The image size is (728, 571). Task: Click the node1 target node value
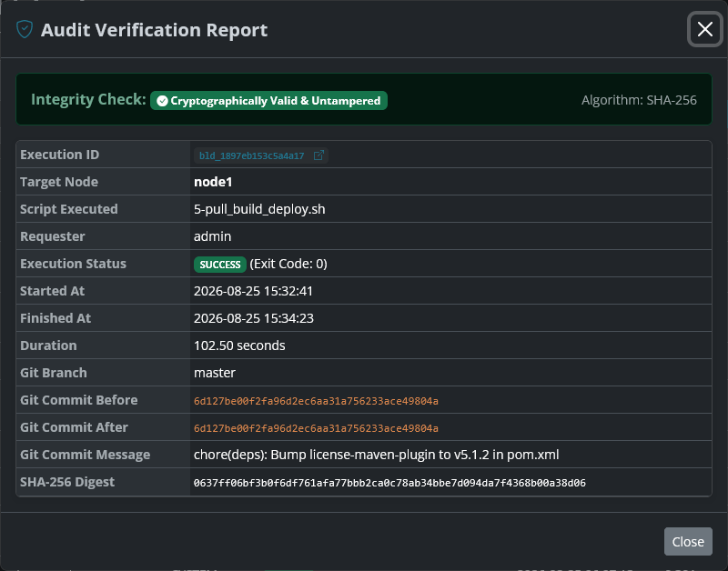click(x=213, y=182)
